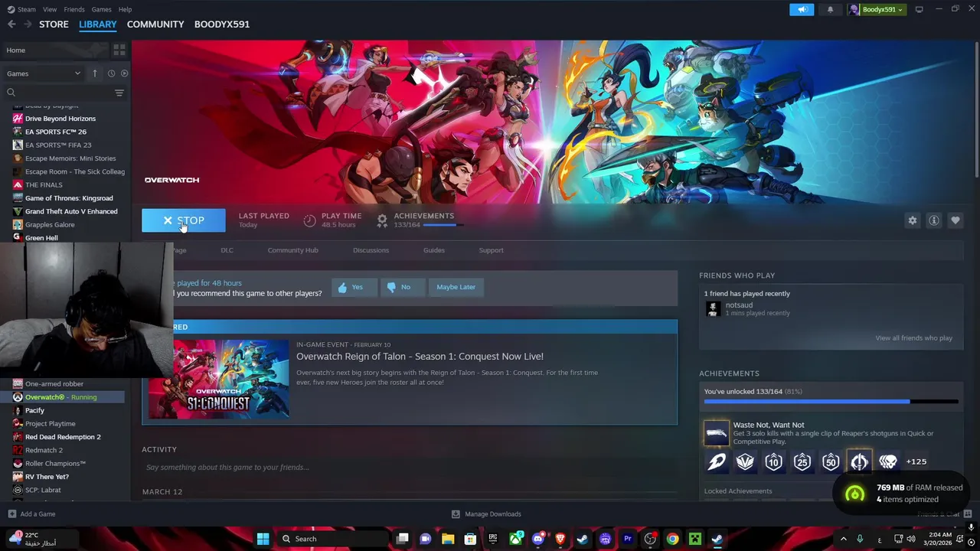This screenshot has height=551, width=980.
Task: Add Overwatch to favorites with heart icon
Action: click(955, 220)
